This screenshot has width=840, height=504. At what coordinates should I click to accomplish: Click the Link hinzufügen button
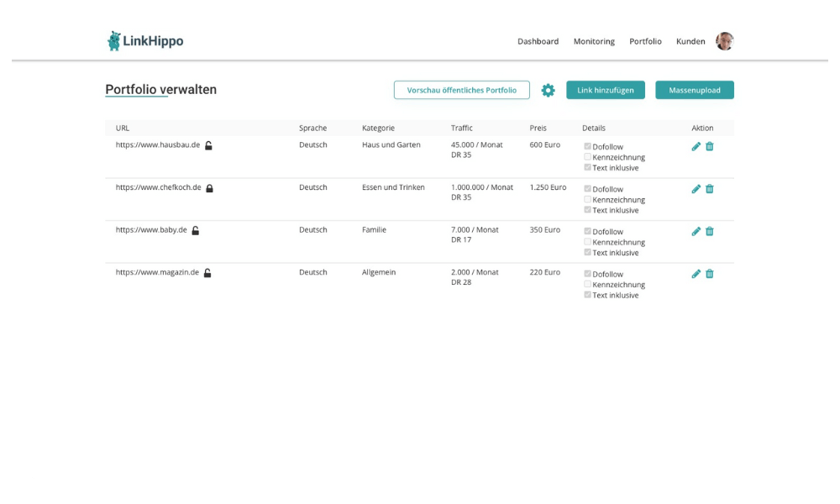pyautogui.click(x=605, y=90)
